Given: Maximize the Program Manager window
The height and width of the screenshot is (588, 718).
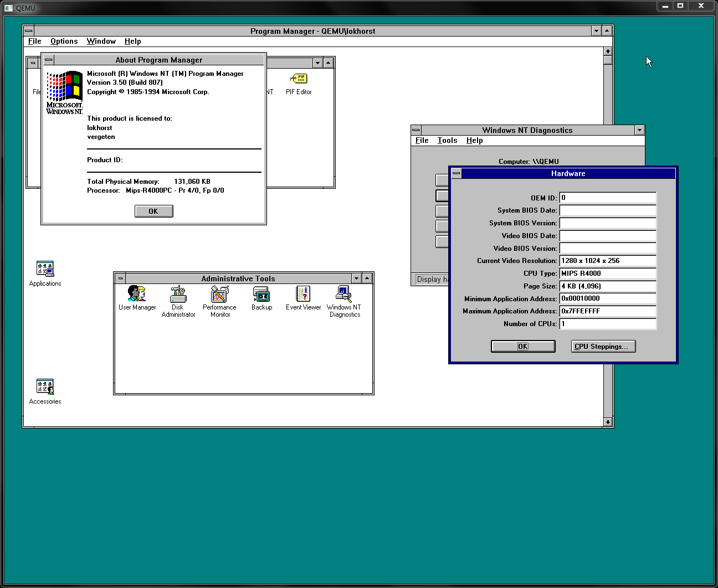Looking at the screenshot, I should tap(607, 31).
